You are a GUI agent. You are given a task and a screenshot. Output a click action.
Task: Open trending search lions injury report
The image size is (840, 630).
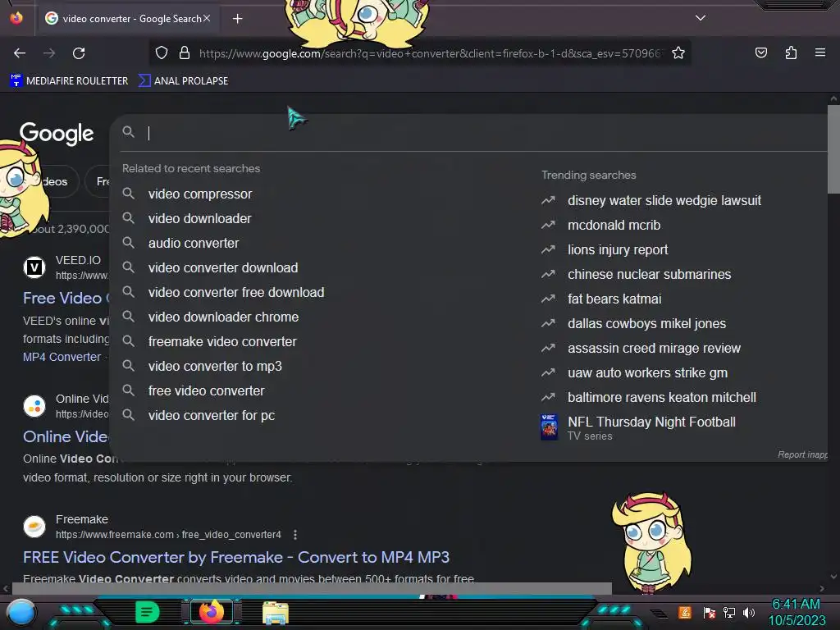tap(618, 249)
